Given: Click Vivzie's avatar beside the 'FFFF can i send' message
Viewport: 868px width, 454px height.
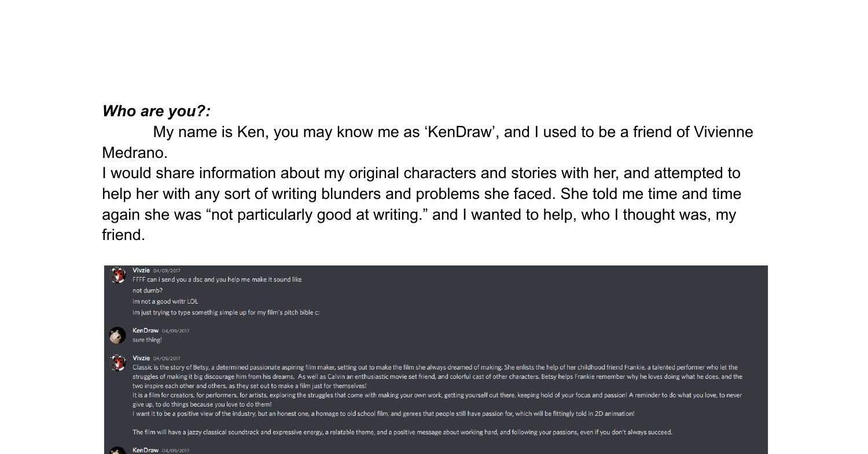Looking at the screenshot, I should [117, 275].
